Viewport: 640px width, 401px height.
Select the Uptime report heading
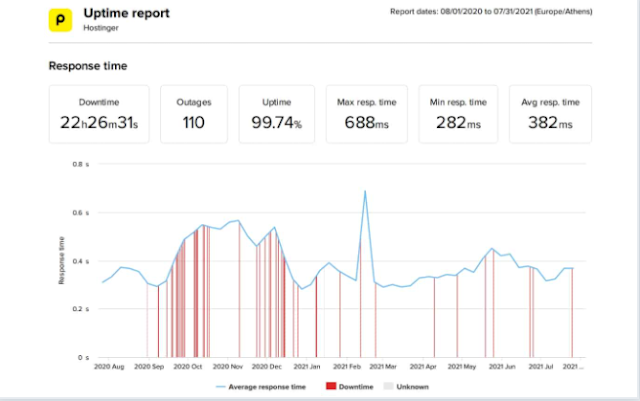click(127, 13)
